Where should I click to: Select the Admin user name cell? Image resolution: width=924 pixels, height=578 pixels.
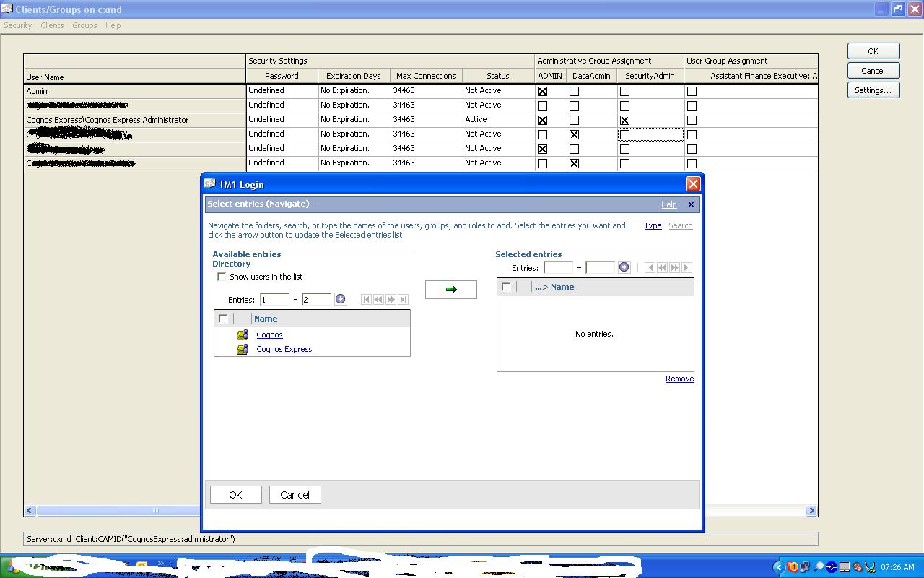coord(135,91)
